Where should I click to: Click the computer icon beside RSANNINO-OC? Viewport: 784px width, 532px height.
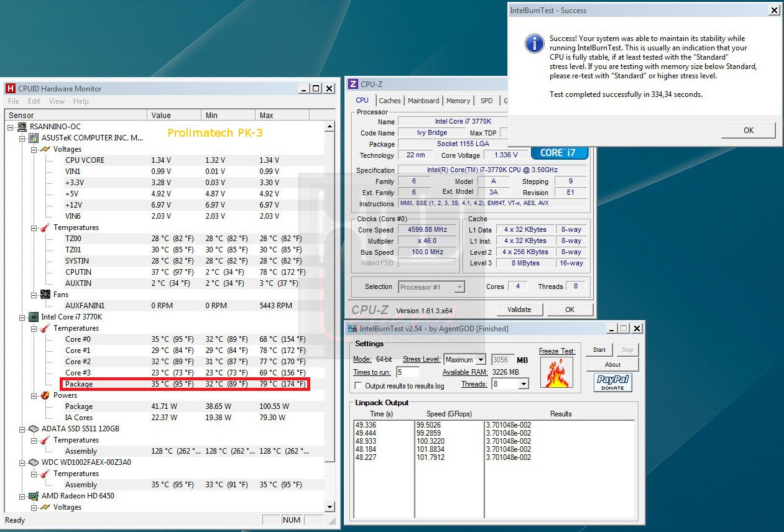click(x=22, y=127)
